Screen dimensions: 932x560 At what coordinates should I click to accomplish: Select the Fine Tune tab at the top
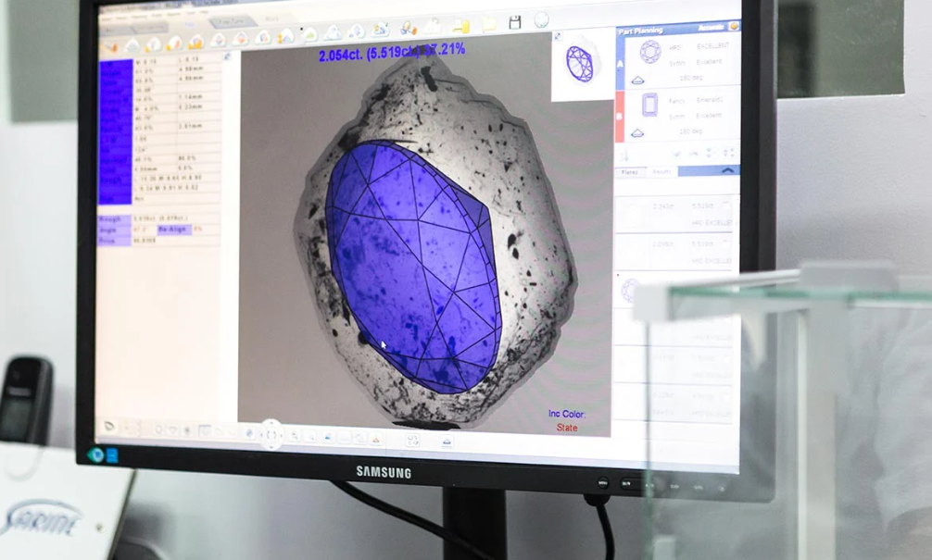(232, 21)
